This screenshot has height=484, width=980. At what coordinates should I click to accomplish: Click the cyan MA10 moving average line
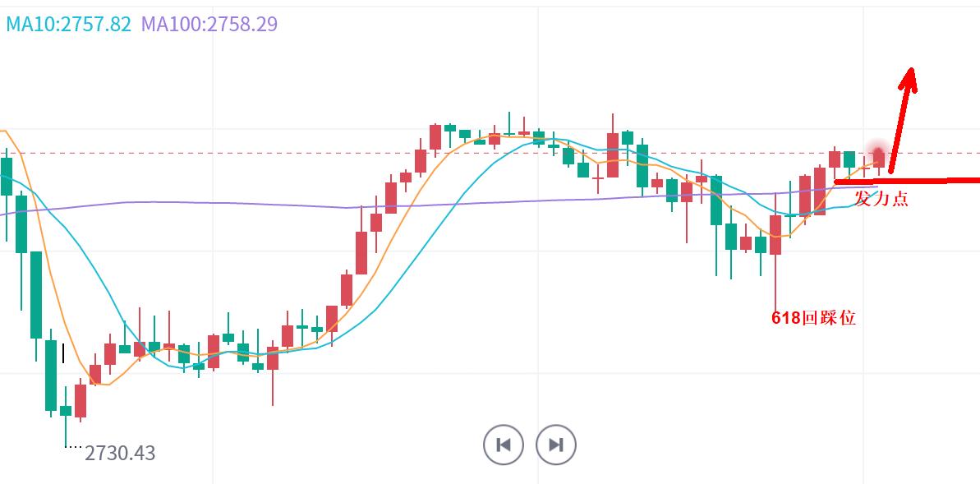[x=460, y=196]
